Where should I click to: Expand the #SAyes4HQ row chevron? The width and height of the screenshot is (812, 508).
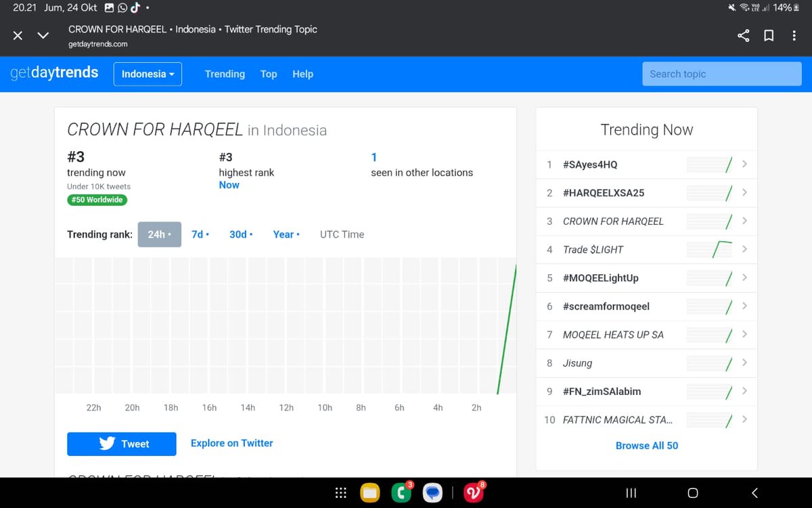pos(744,164)
